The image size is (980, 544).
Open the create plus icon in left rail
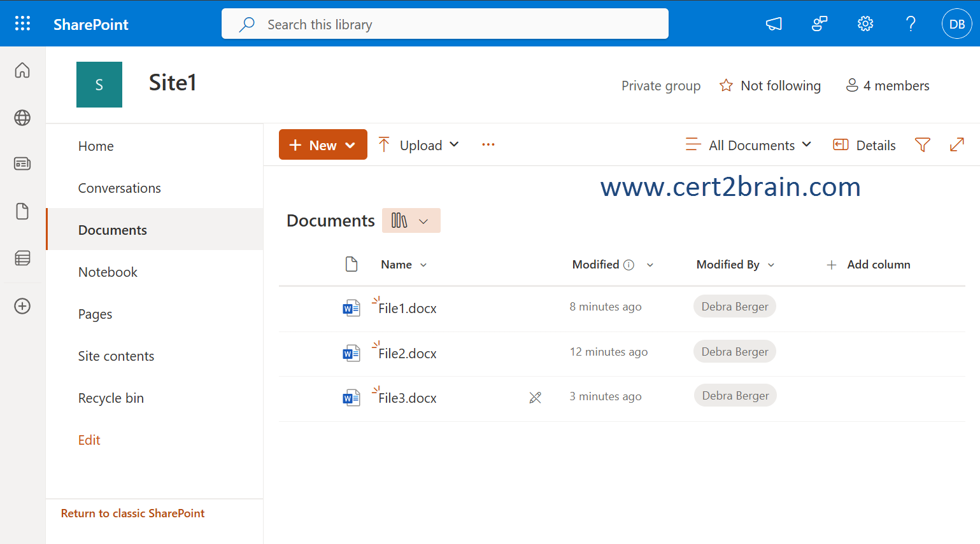(x=22, y=306)
